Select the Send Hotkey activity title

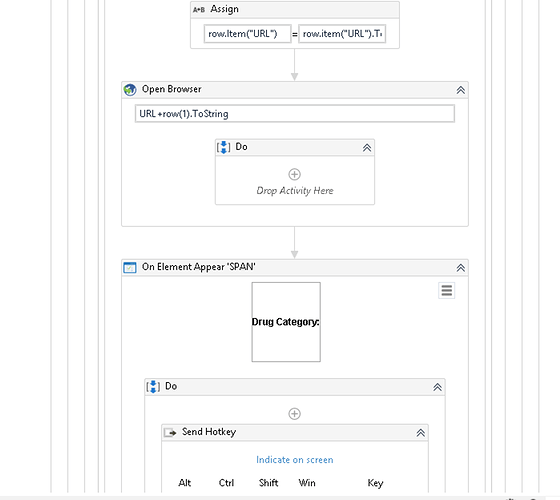pyautogui.click(x=209, y=432)
